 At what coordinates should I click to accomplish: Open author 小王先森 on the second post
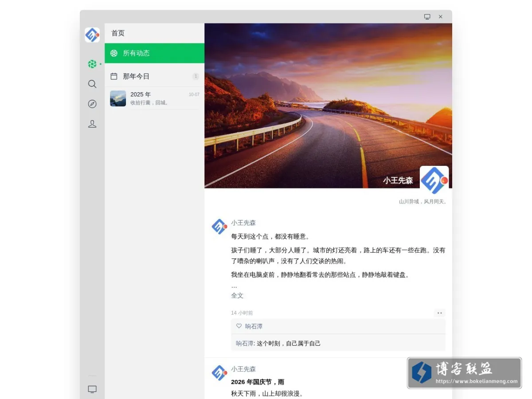coord(243,369)
